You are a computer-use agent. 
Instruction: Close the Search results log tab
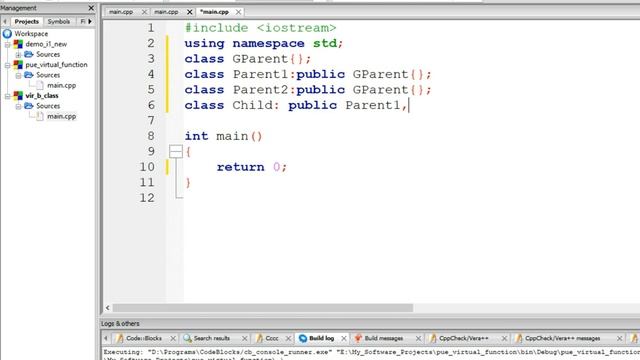click(244, 338)
